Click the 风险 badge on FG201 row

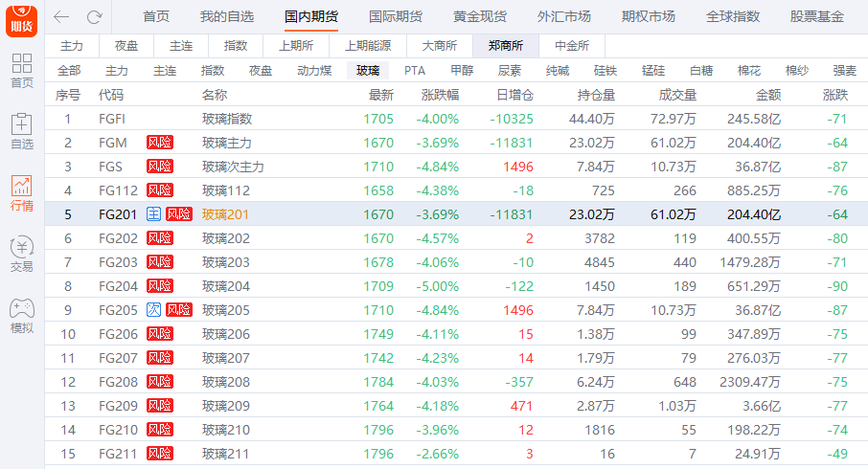[179, 214]
